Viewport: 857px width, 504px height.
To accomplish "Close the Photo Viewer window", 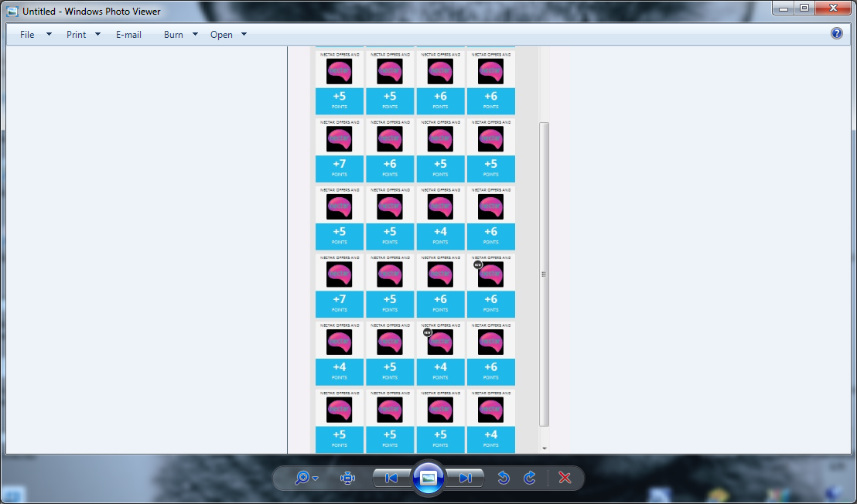I will click(834, 9).
